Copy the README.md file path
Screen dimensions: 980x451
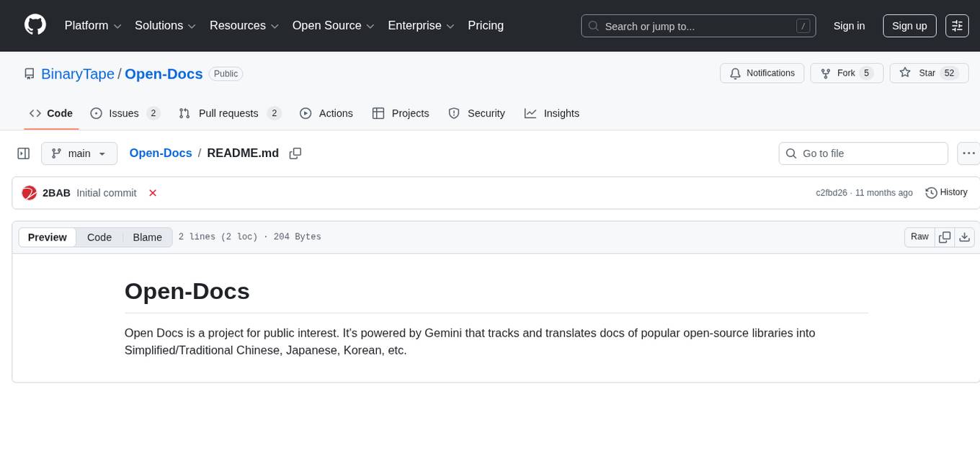[295, 153]
